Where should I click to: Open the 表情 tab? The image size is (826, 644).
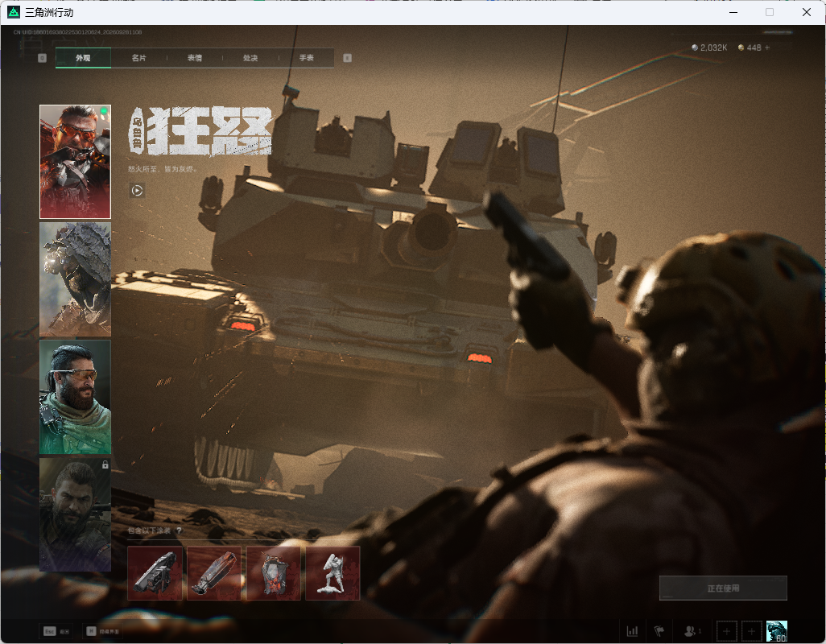pos(195,58)
